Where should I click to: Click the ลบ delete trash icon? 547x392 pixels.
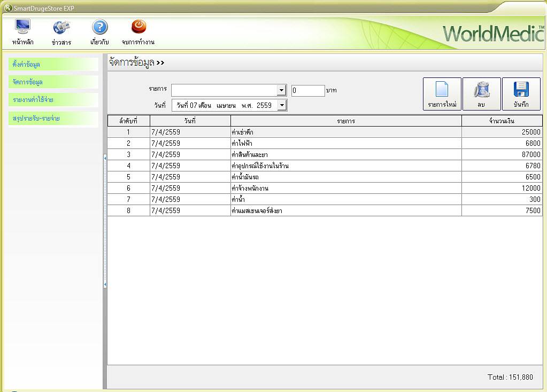[x=481, y=94]
